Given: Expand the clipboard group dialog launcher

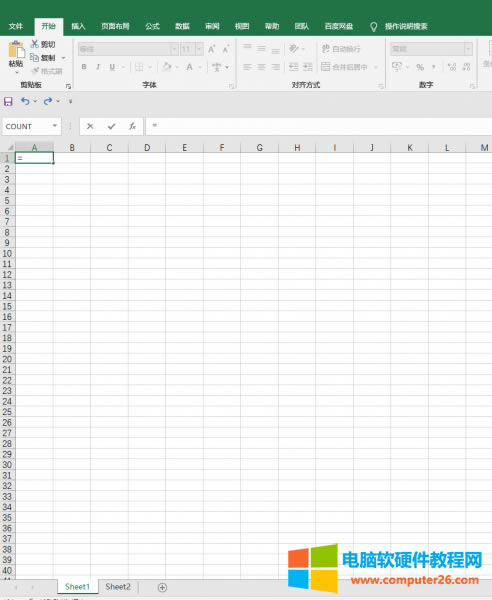Looking at the screenshot, I should click(68, 86).
